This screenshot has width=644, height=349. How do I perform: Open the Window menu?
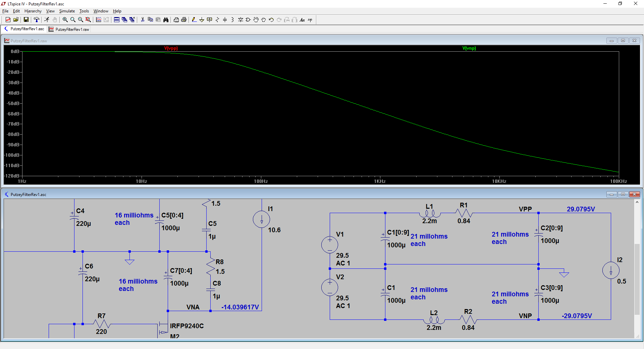pyautogui.click(x=101, y=11)
